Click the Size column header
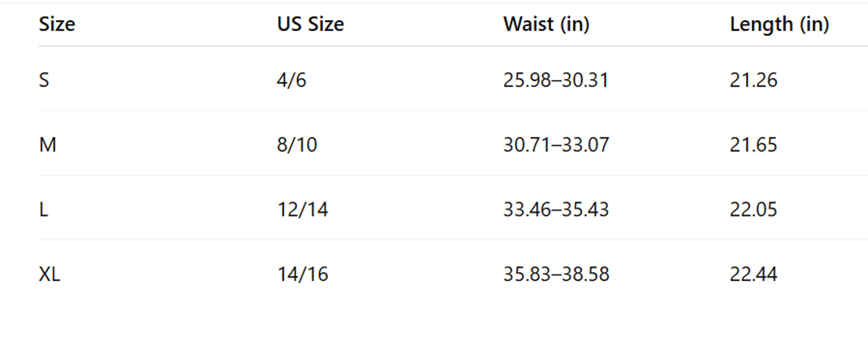This screenshot has width=868, height=337. coord(57,24)
